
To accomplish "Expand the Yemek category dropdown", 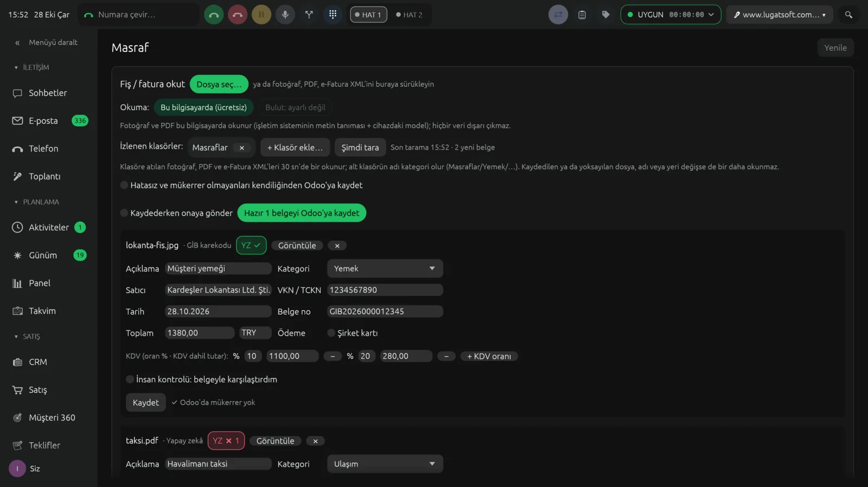I will pos(385,268).
